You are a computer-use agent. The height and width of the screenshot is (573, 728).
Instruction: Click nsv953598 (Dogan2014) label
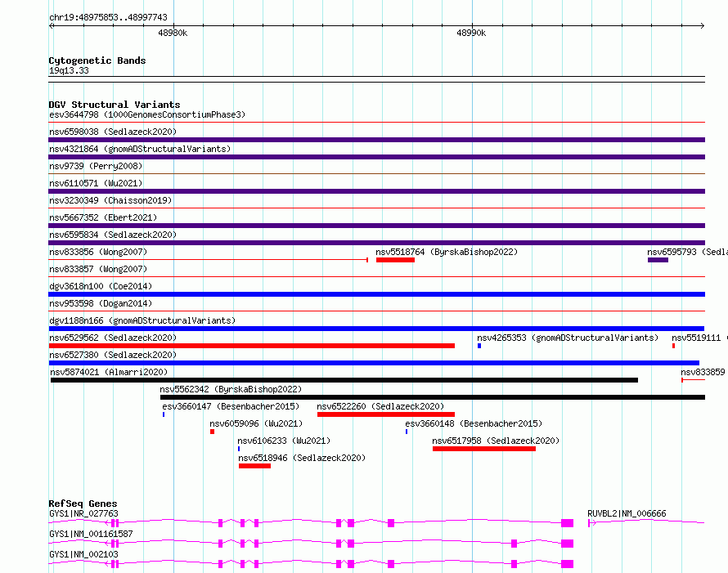pos(101,303)
